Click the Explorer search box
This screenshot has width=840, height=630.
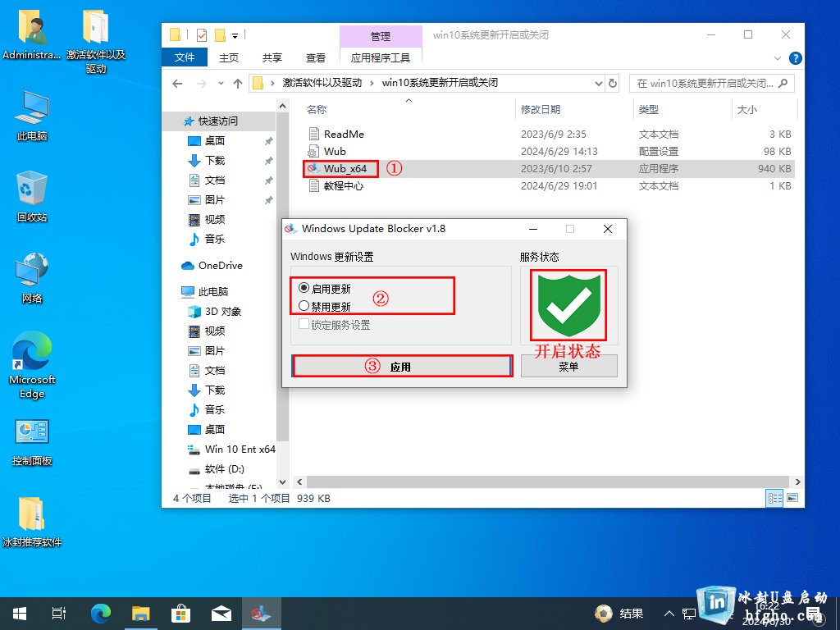pos(711,83)
